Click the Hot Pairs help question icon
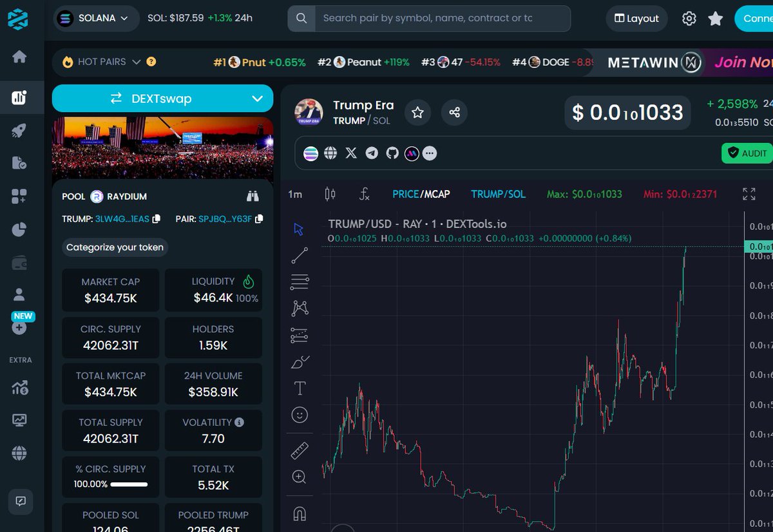Screen dimensions: 773x532 [151, 62]
